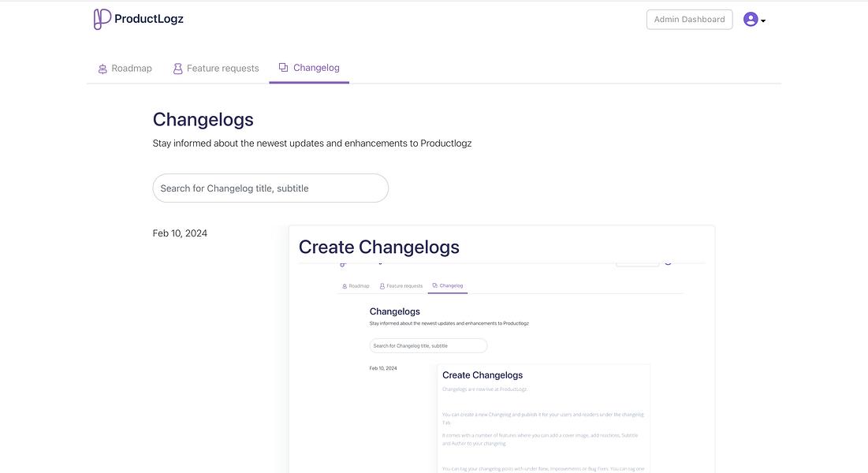Click the Feature requests icon
Viewport: 868px width, 473px height.
(177, 69)
